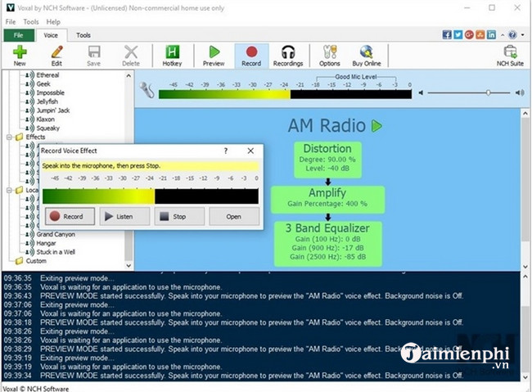
Task: Switch to the Tools ribbon tab
Action: pyautogui.click(x=83, y=36)
